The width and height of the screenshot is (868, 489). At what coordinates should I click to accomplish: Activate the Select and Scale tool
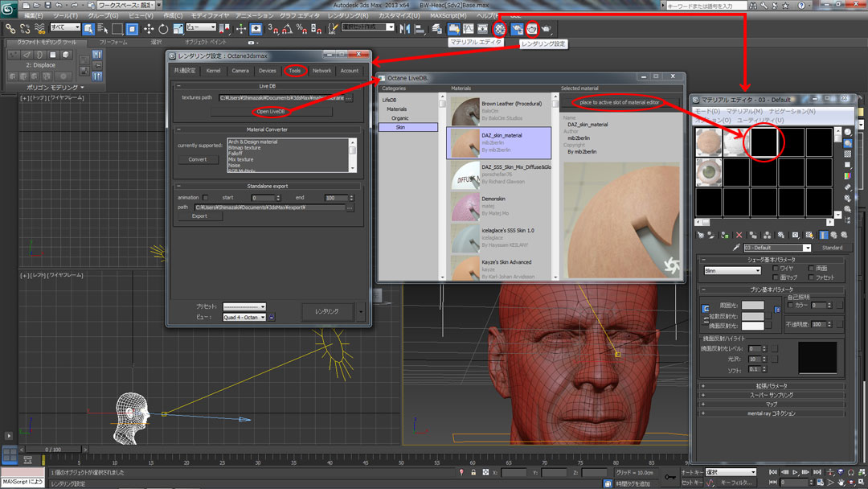click(178, 29)
